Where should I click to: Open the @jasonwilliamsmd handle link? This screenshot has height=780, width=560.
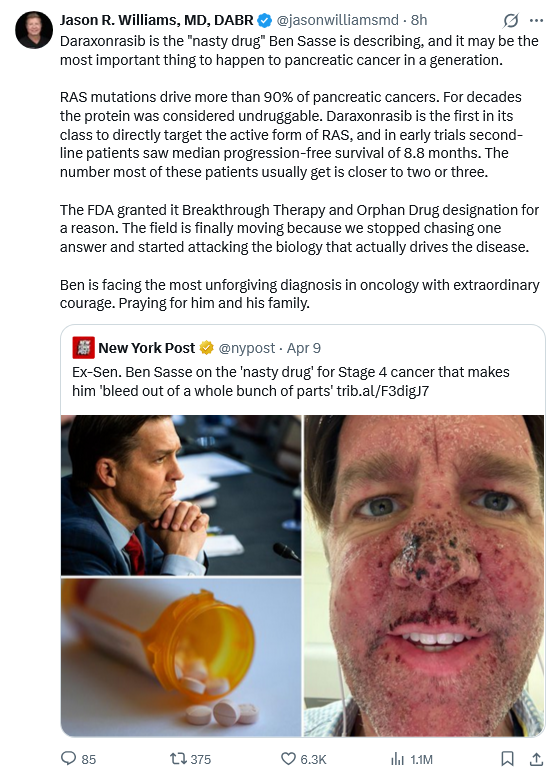coord(337,20)
